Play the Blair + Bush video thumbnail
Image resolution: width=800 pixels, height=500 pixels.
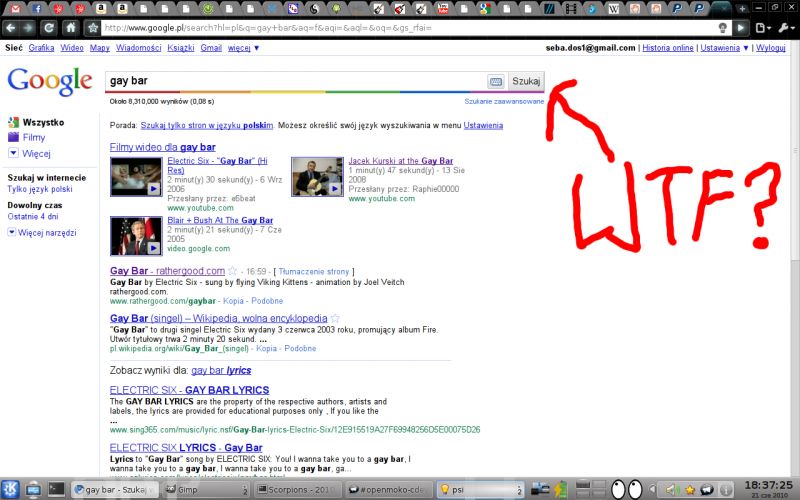136,236
